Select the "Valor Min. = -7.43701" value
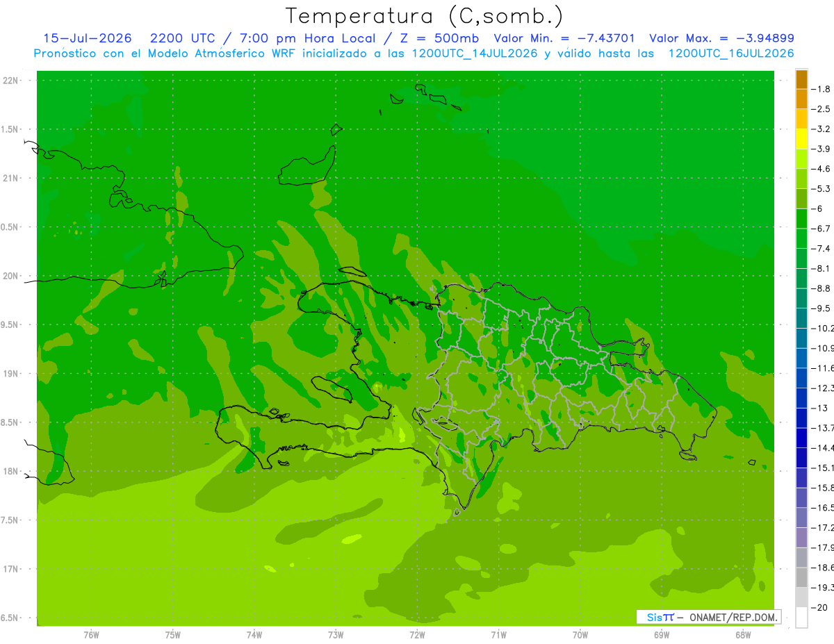Viewport: 834px width, 644px height. [x=564, y=38]
